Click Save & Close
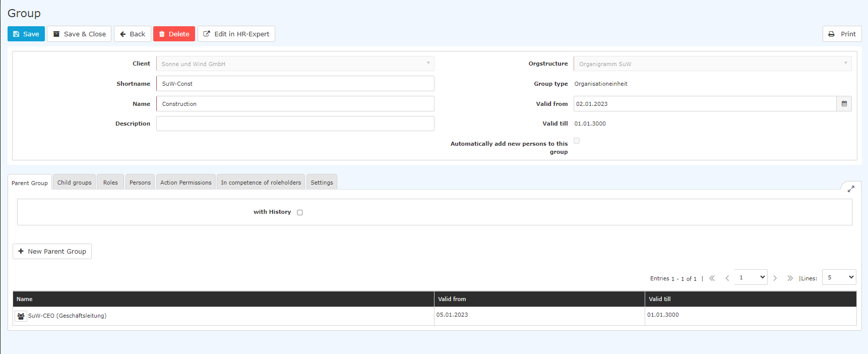Viewport: 868px width, 354px height. [x=79, y=34]
